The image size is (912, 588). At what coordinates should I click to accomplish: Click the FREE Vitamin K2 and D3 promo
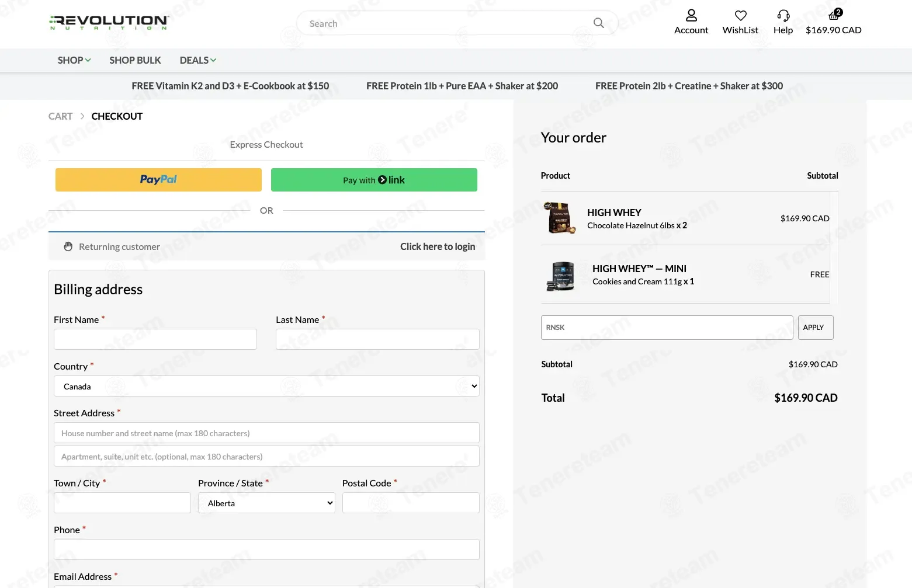coord(230,86)
